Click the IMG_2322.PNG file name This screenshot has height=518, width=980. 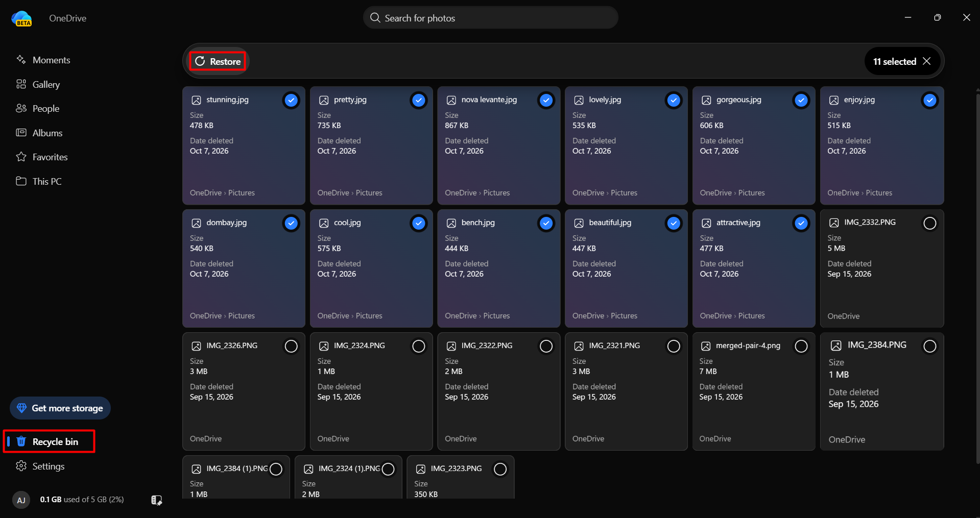[487, 346]
